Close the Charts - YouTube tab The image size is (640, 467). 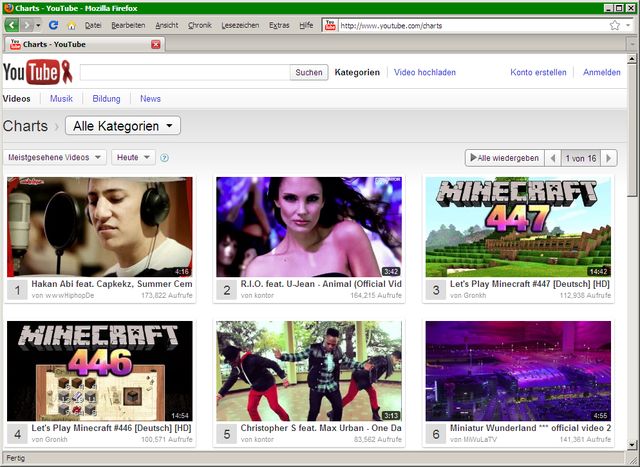tap(155, 45)
